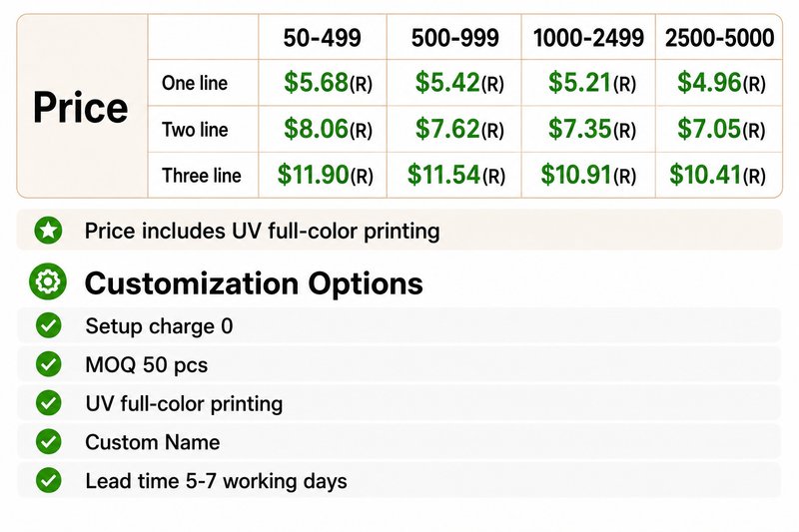Click the green star icon

(48, 231)
